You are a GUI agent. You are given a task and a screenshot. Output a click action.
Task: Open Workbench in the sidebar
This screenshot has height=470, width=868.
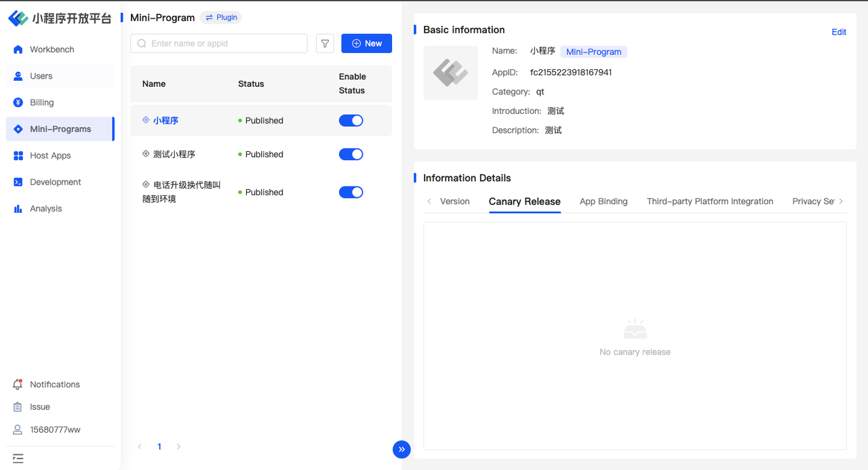coord(60,50)
